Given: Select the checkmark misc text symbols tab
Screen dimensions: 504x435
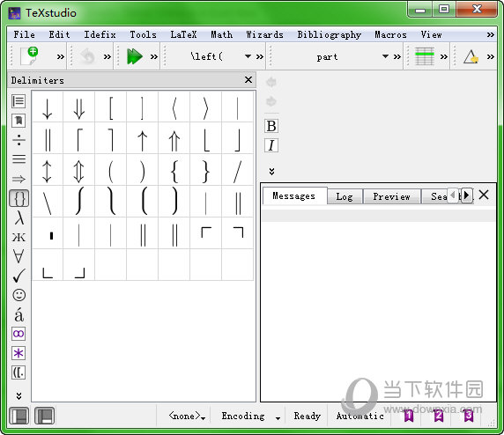Looking at the screenshot, I should tap(19, 276).
